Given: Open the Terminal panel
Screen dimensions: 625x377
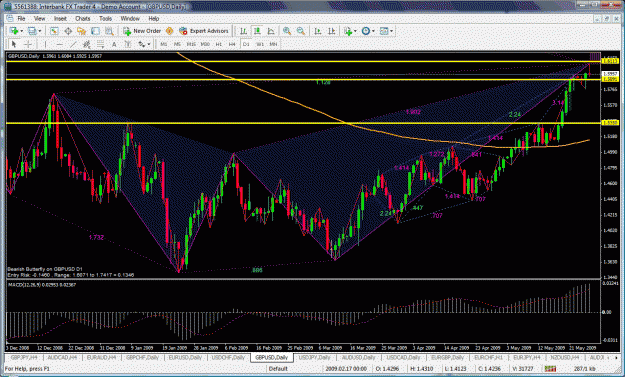Looking at the screenshot, I should (x=95, y=31).
